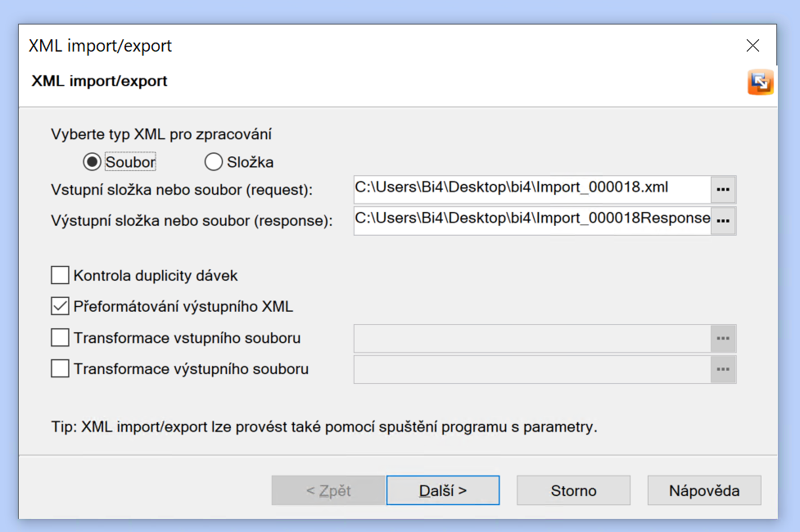Viewport: 800px width, 532px height.
Task: Uncheck Přeformátování výstupního XML
Action: [61, 307]
